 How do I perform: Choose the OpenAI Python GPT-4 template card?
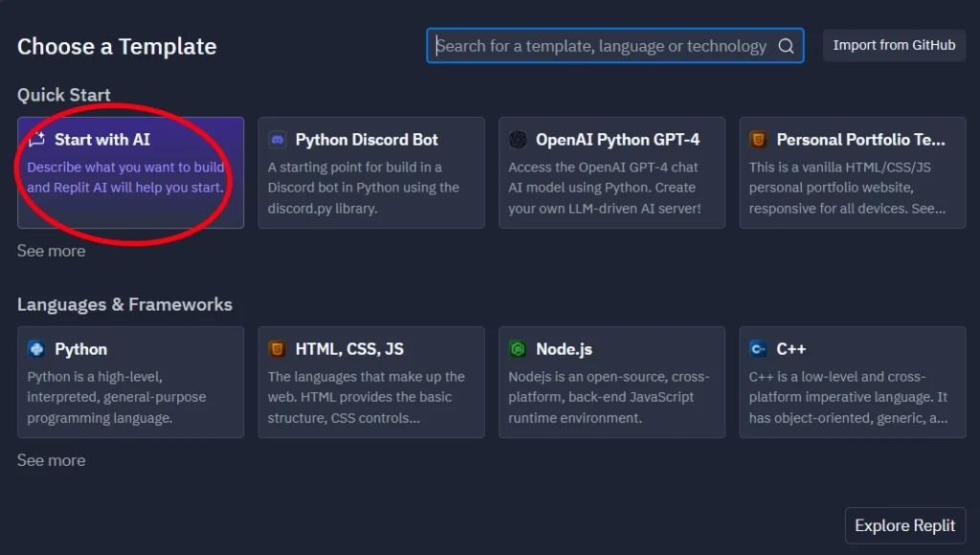click(612, 172)
